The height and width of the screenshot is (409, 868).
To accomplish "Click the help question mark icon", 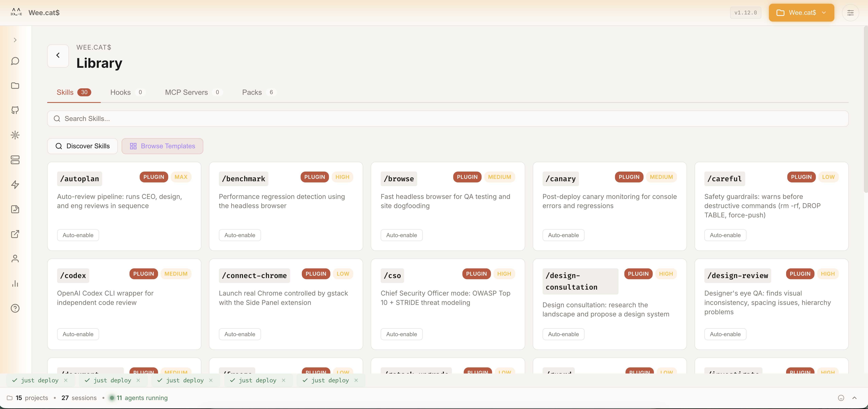I will click(x=15, y=308).
